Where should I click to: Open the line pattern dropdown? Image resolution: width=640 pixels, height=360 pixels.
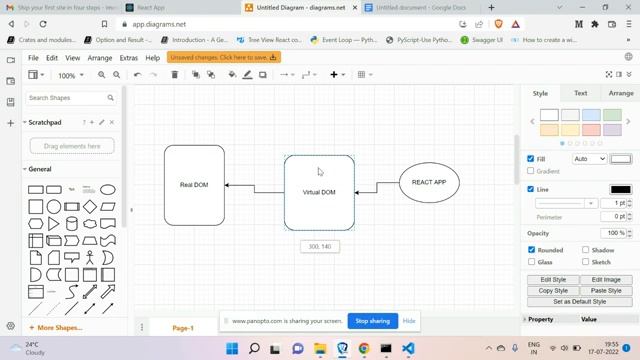pyautogui.click(x=567, y=203)
